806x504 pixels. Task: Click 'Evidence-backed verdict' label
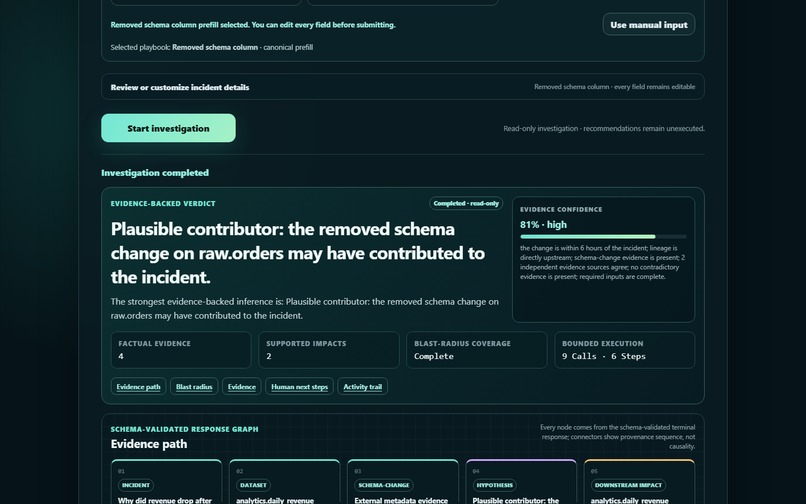(x=163, y=204)
